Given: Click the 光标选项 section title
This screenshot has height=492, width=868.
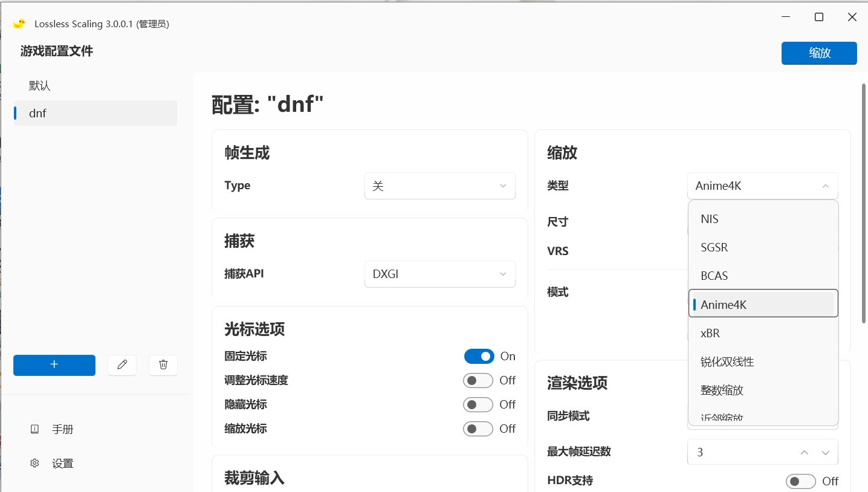Looking at the screenshot, I should click(x=254, y=329).
